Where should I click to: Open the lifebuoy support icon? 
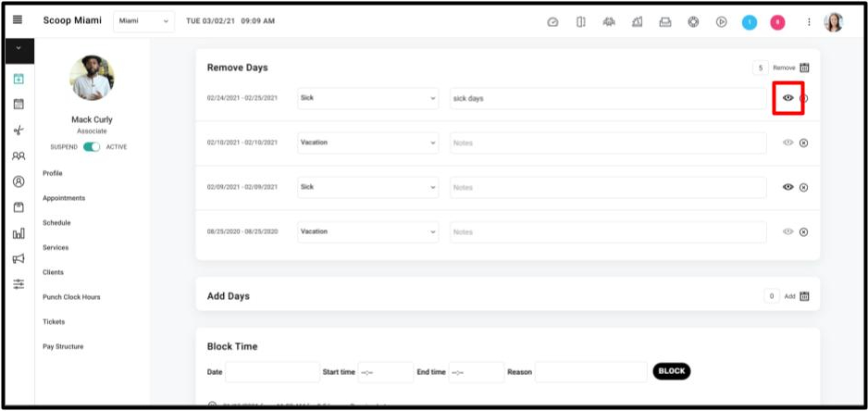(693, 21)
